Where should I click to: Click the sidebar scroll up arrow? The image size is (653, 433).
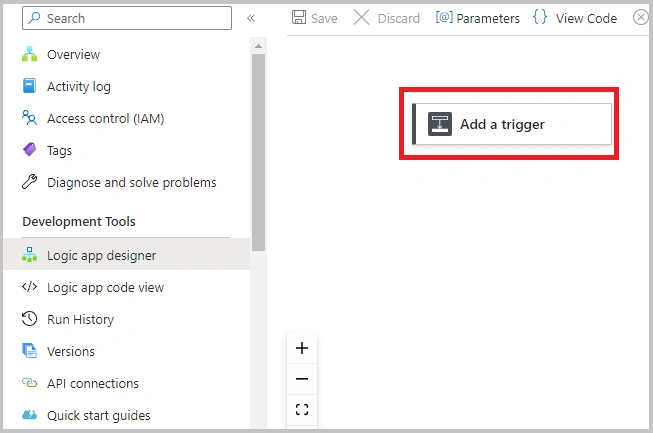pyautogui.click(x=259, y=46)
